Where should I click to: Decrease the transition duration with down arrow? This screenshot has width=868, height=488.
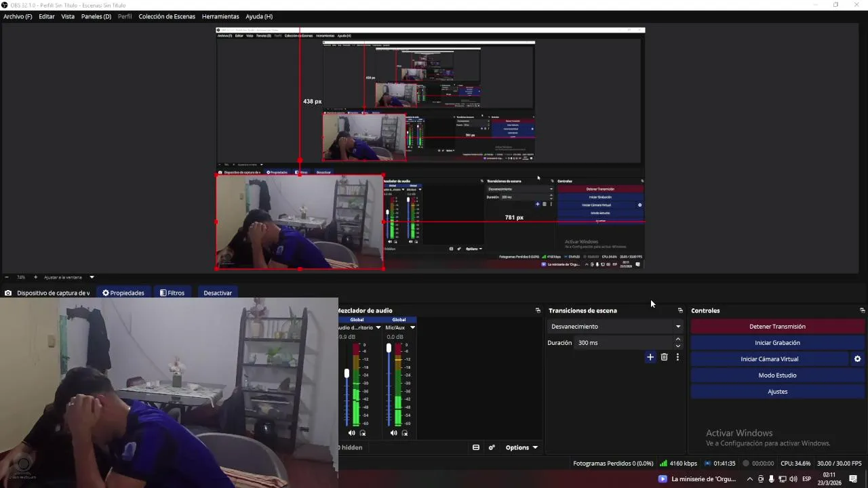678,346
